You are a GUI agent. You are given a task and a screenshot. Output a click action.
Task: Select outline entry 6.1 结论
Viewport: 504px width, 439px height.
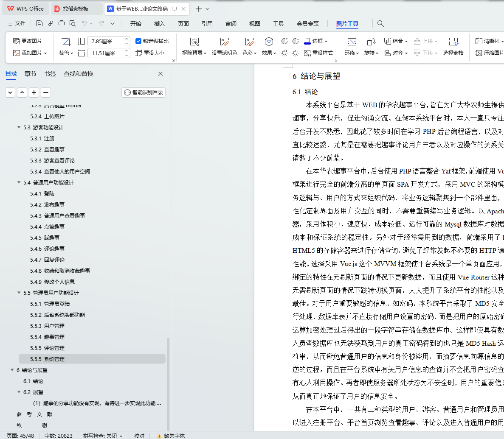coord(33,381)
